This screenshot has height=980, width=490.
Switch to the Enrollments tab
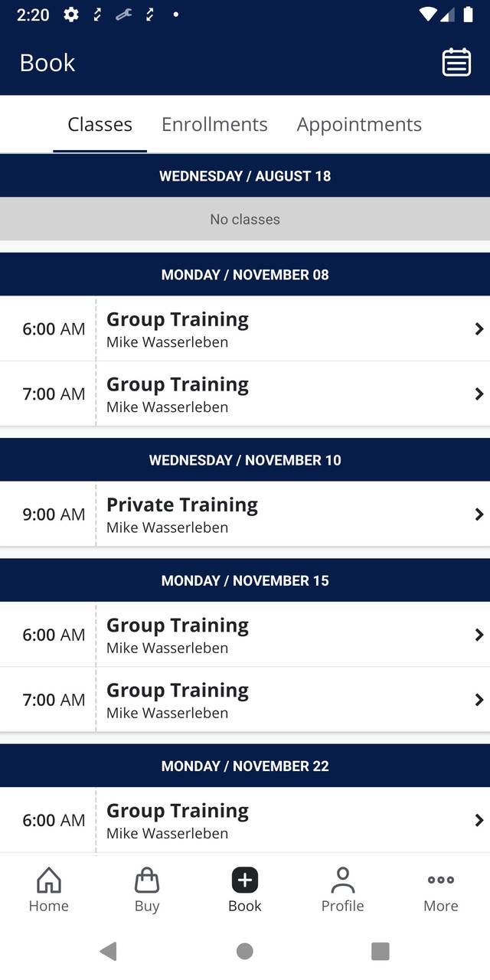214,125
